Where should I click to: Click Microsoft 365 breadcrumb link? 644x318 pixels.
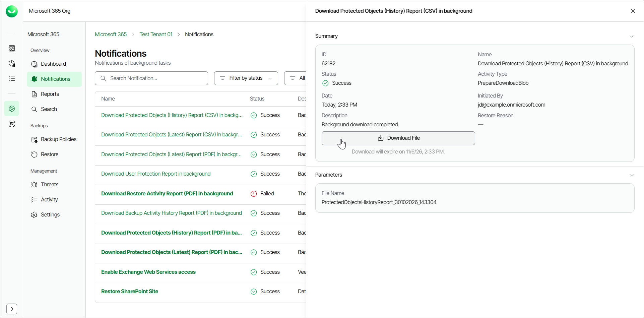111,34
